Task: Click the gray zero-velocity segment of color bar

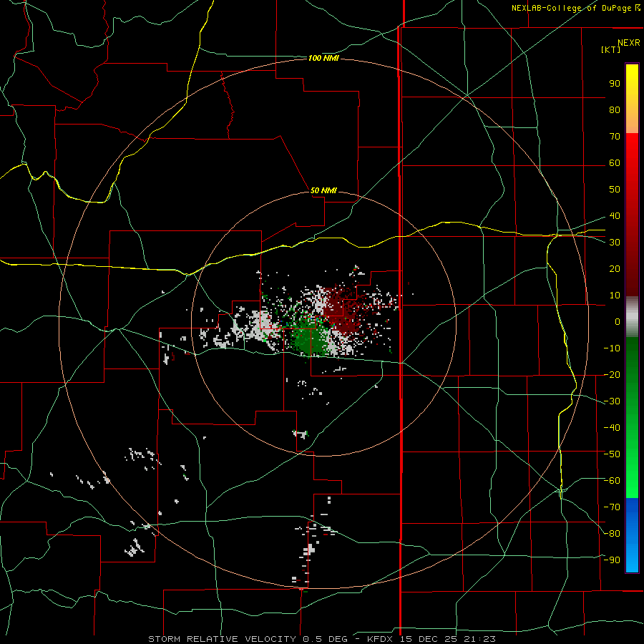Action: (632, 317)
